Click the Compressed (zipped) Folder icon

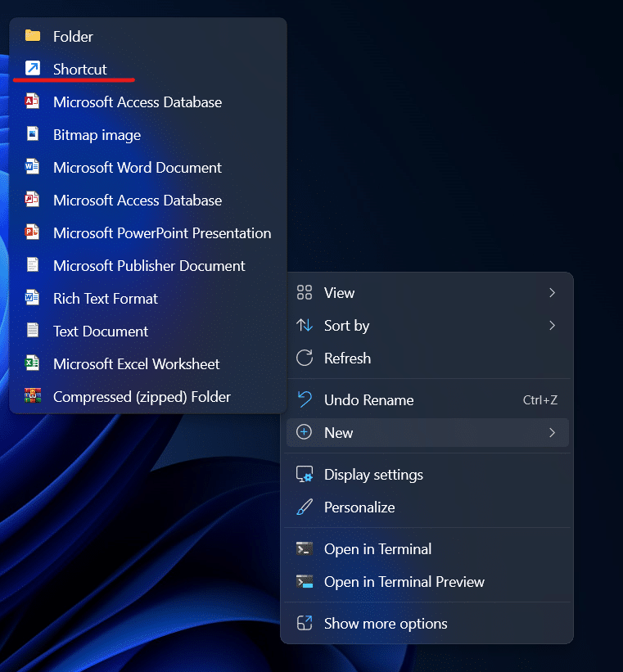click(x=33, y=395)
